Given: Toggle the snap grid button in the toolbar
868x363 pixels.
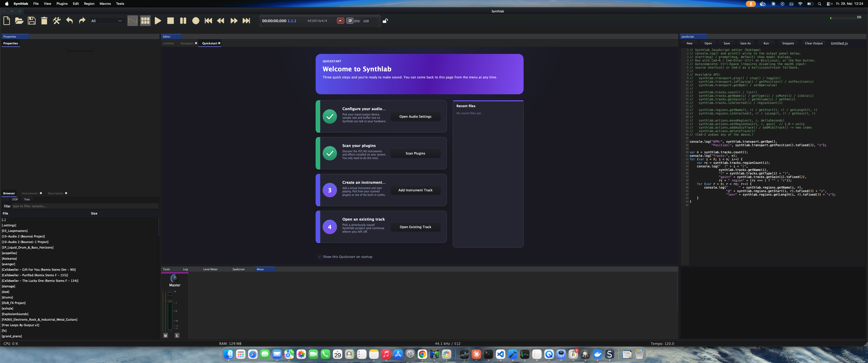Looking at the screenshot, I should coord(145,21).
